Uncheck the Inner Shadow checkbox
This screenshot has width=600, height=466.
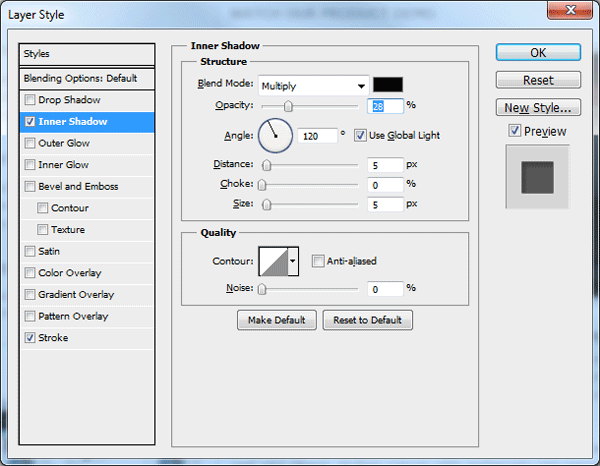(x=29, y=122)
